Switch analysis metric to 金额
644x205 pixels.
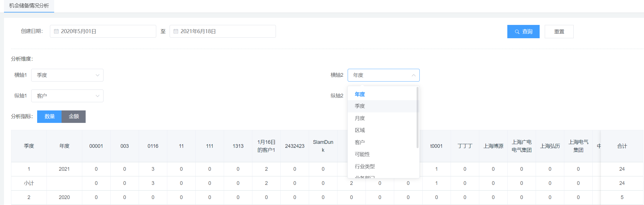[74, 117]
